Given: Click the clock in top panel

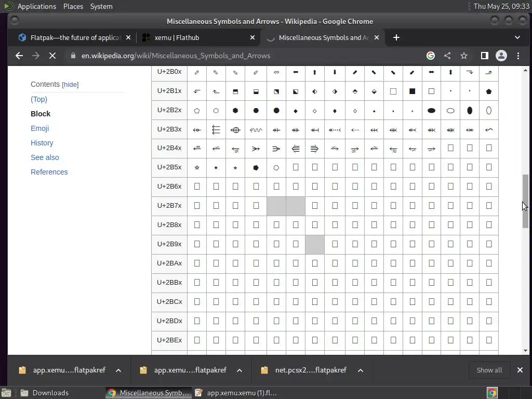Looking at the screenshot, I should tap(501, 6).
